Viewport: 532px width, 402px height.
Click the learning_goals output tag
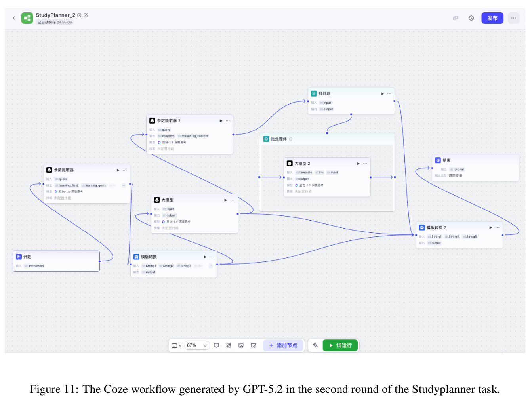[x=94, y=185]
